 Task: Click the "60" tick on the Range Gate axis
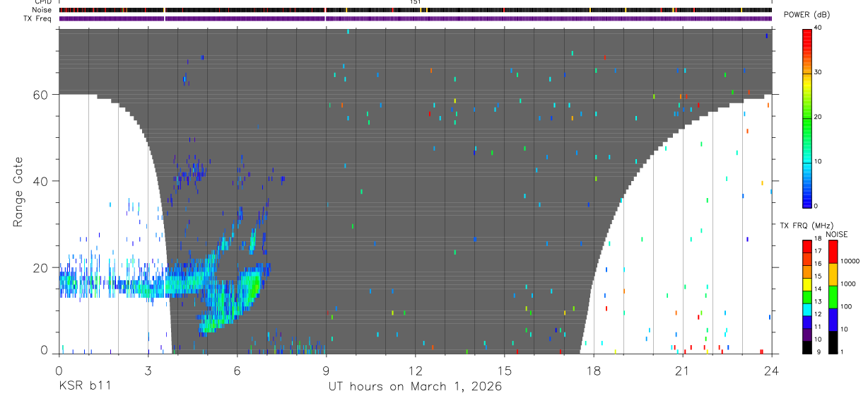(40, 94)
